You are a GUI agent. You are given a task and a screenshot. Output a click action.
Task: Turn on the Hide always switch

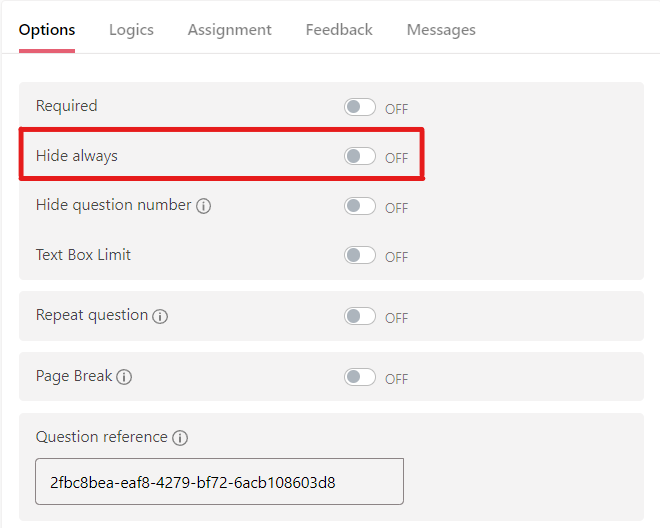coord(360,156)
